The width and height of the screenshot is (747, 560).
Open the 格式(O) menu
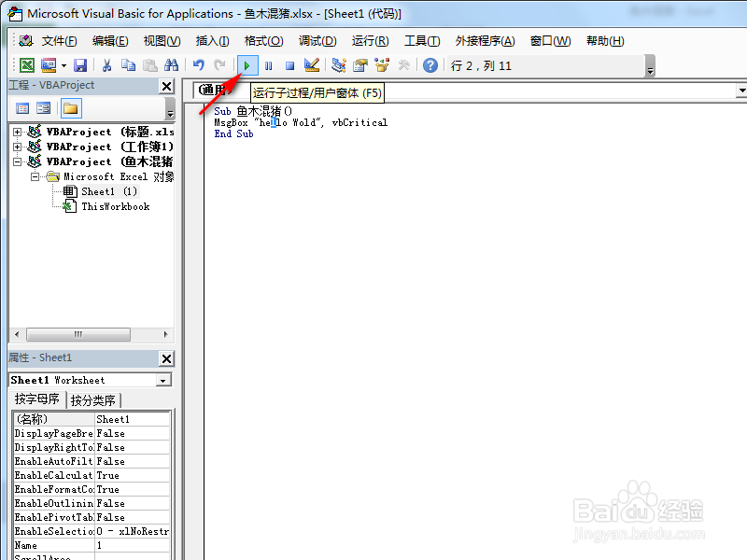point(263,41)
